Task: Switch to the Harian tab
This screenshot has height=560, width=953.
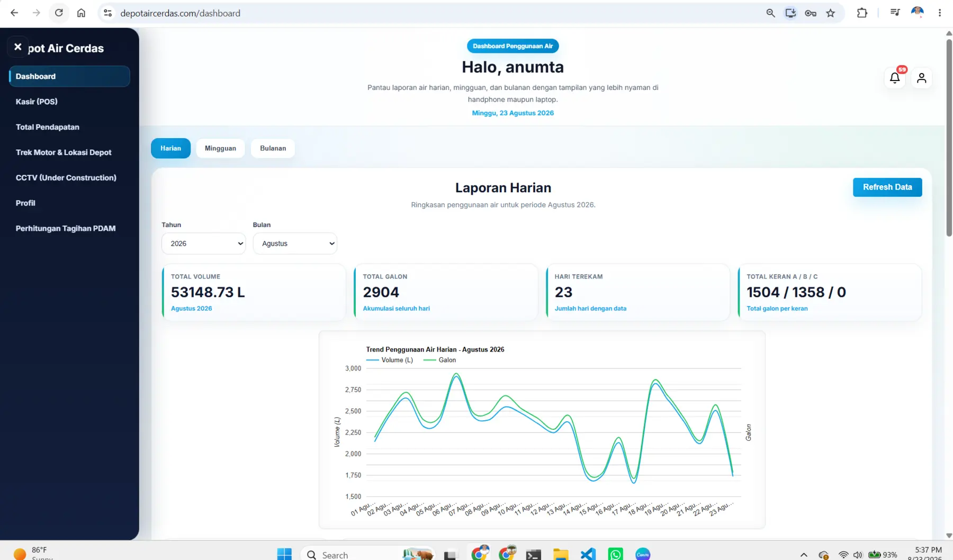Action: coord(170,148)
